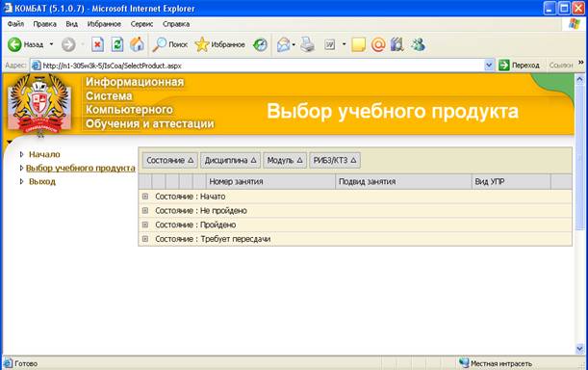This screenshot has height=370, width=588.
Task: Open Favorites (Избранное) star icon
Action: 202,44
